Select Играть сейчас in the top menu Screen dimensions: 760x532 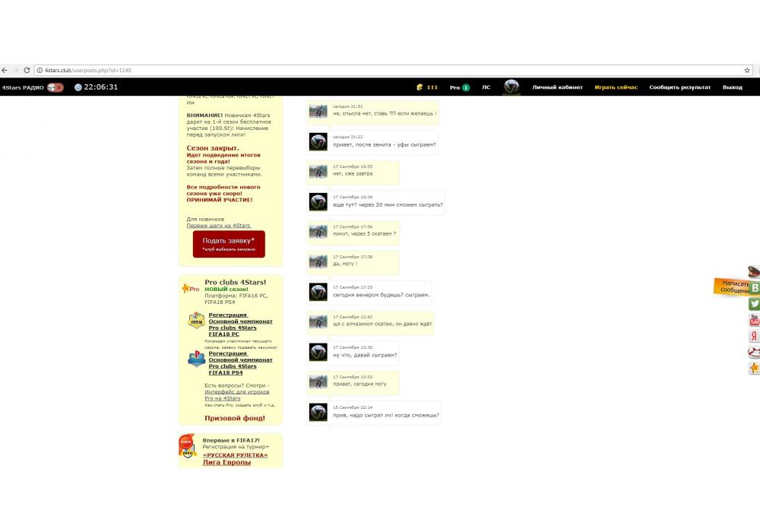coord(616,87)
